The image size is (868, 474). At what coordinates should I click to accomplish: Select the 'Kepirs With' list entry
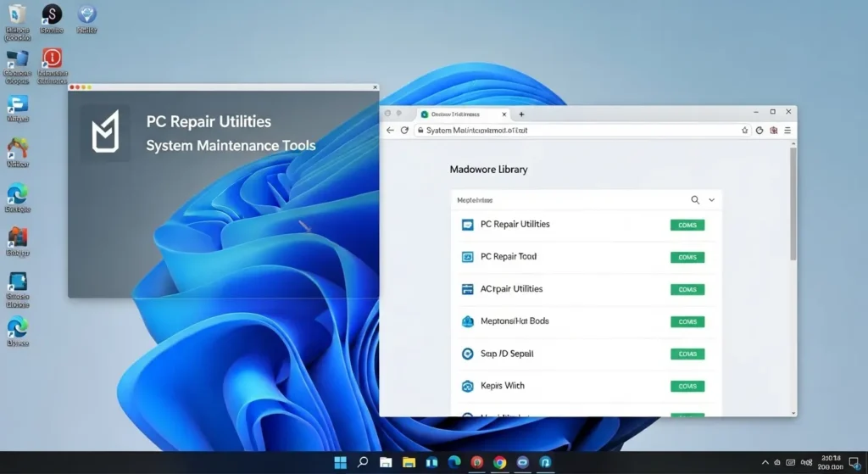(x=587, y=386)
